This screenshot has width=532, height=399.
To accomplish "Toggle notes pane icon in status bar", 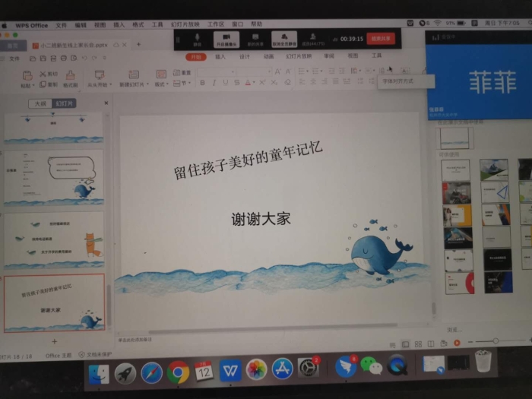I will [393, 345].
